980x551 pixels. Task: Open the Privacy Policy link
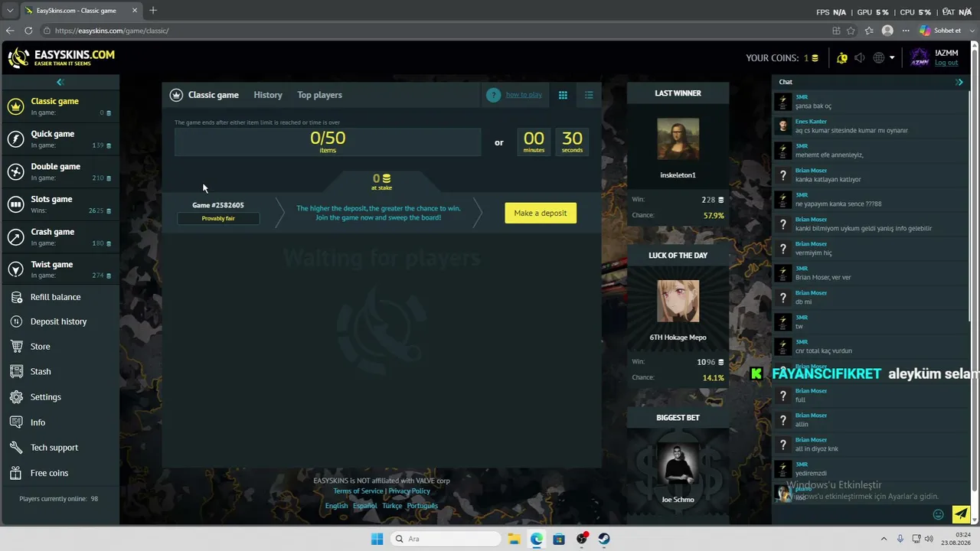click(410, 491)
